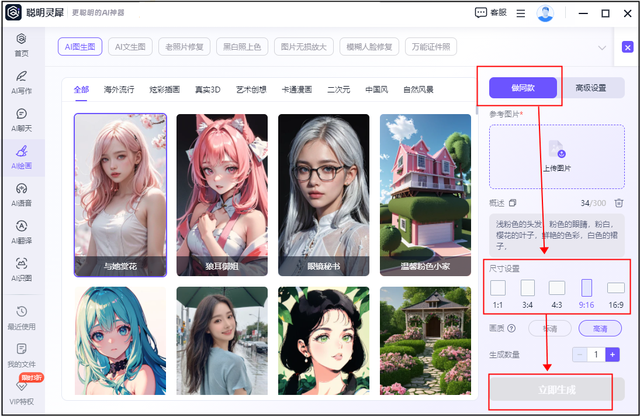Open AI语音 voice tool in sidebar
This screenshot has width=640, height=416.
click(22, 195)
